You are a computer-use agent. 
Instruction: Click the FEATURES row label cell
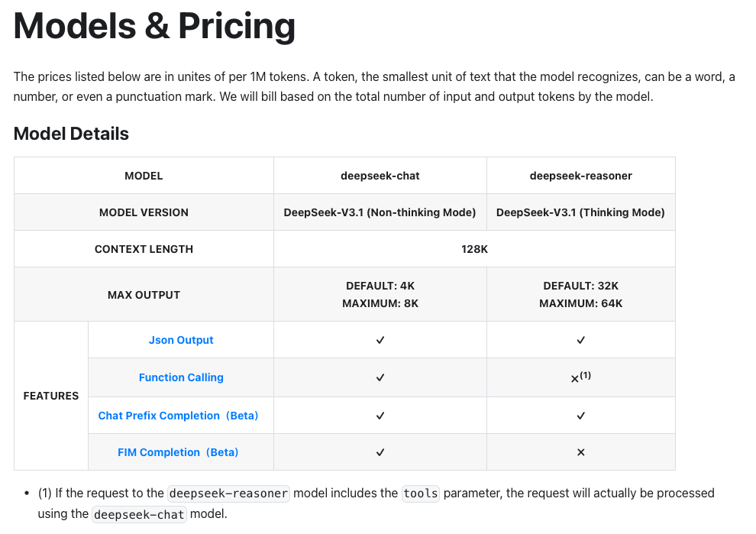click(x=51, y=396)
